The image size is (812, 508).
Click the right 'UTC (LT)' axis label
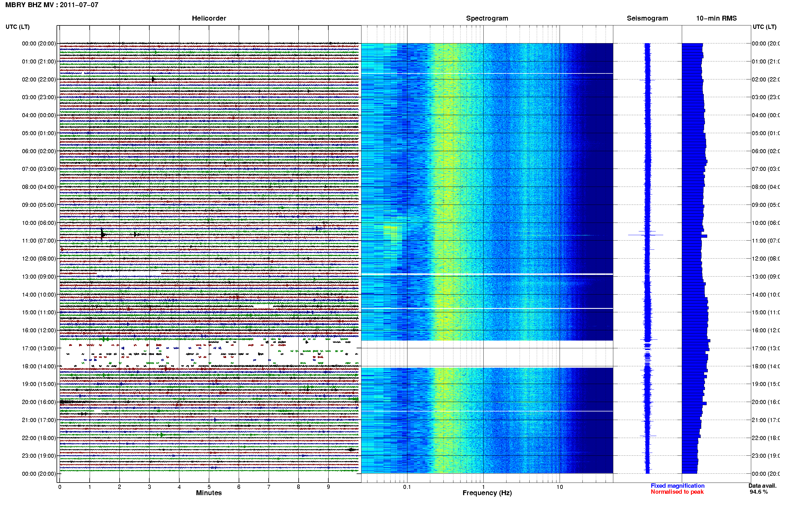[764, 27]
